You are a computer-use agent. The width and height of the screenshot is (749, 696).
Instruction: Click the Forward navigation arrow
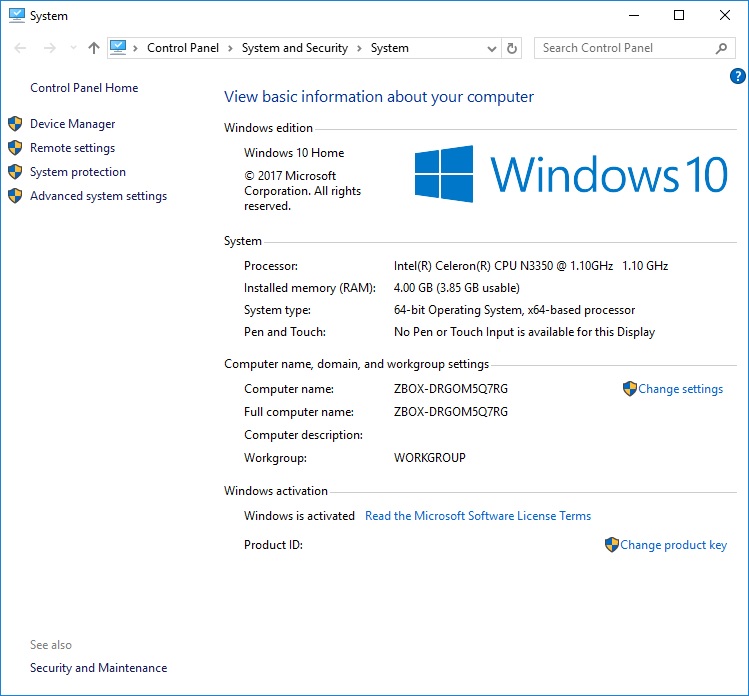click(x=50, y=48)
